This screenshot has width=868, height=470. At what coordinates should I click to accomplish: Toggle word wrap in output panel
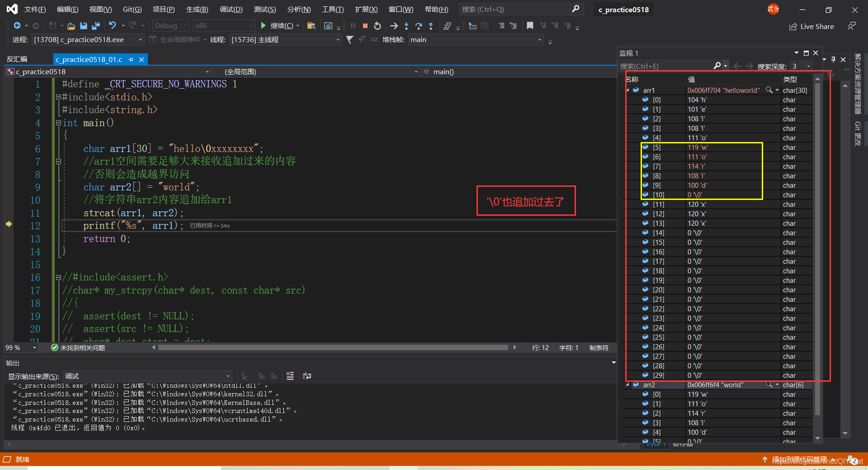307,376
